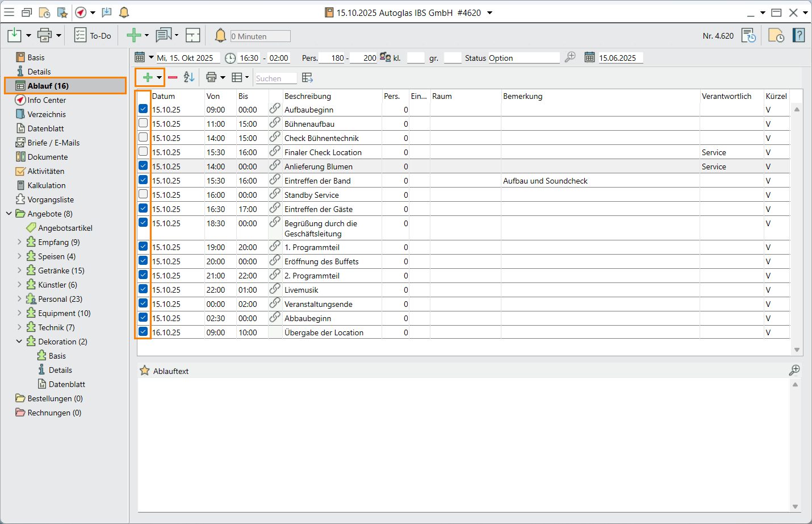The height and width of the screenshot is (524, 812).
Task: Open the green plus add-row dropdown arrow
Action: point(160,78)
